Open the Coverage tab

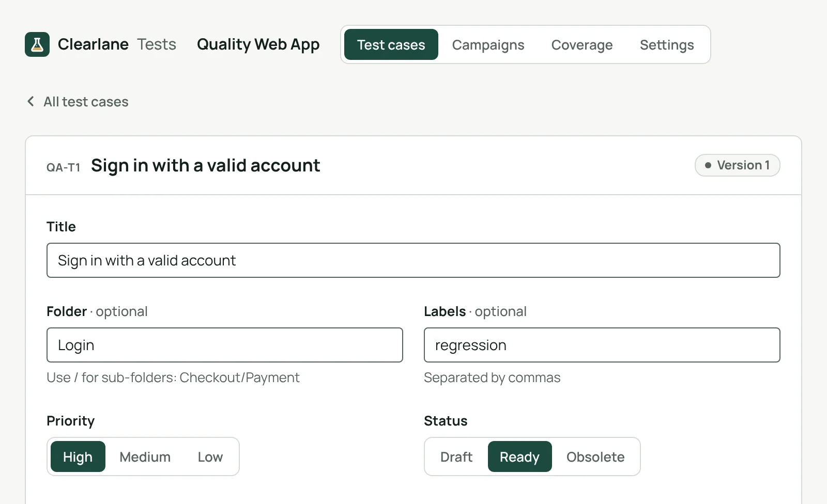(582, 44)
